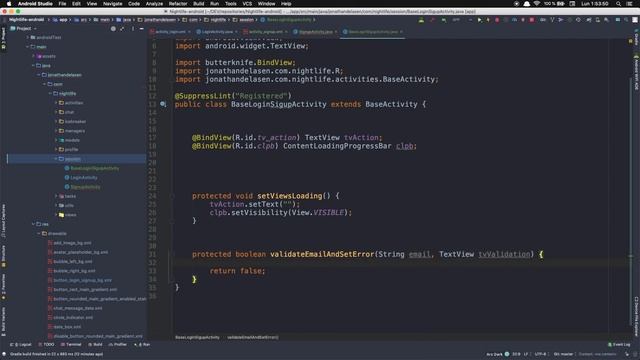640x360 pixels.
Task: Open the Analyze menu
Action: click(x=154, y=4)
